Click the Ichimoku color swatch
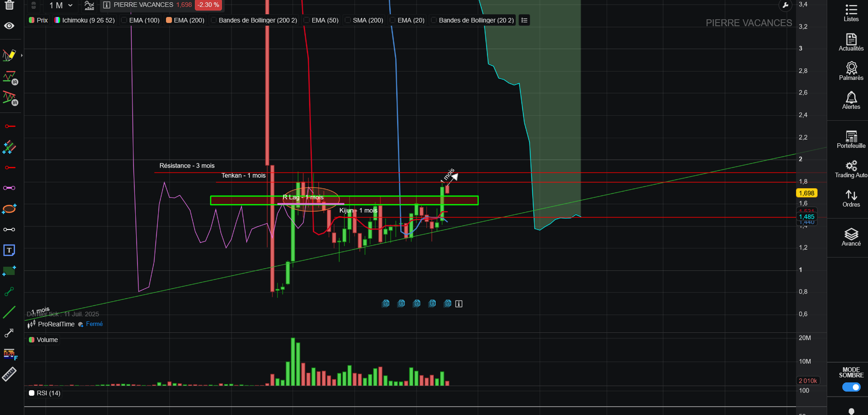Image resolution: width=868 pixels, height=415 pixels. pos(57,20)
